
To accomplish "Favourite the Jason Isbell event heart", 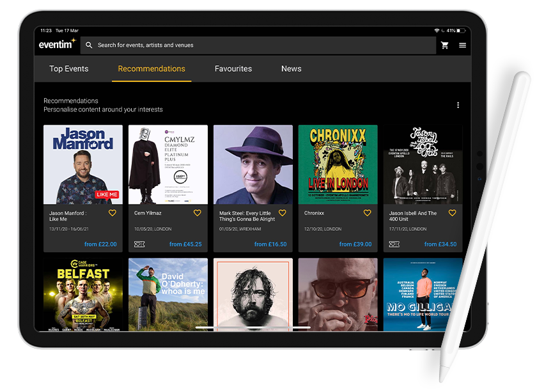I will [x=453, y=213].
